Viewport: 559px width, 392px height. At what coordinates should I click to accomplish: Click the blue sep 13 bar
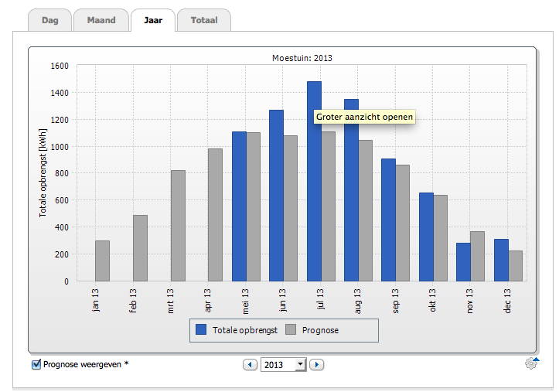pyautogui.click(x=388, y=220)
